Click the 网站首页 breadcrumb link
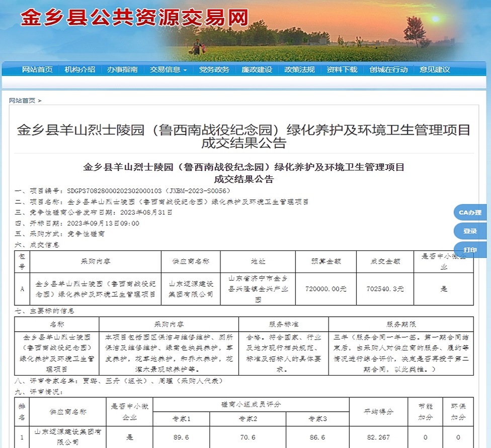The height and width of the screenshot is (448, 491). 22,101
